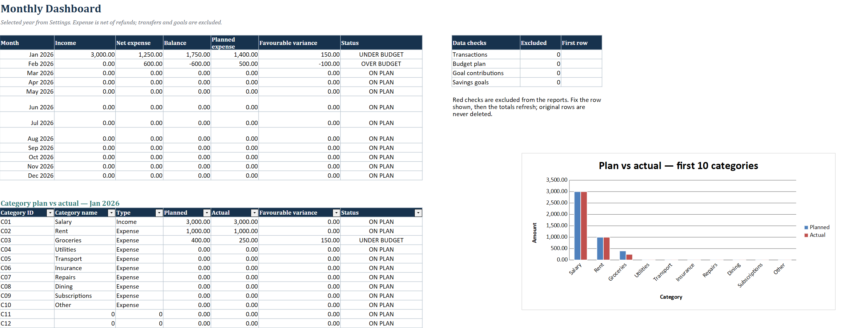868x328 pixels.
Task: Click the monthly table 'Planned expense' header
Action: pos(235,43)
